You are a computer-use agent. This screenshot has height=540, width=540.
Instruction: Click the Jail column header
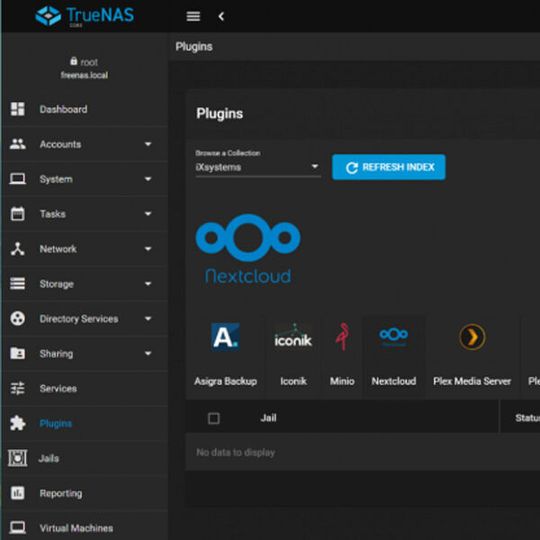coord(268,418)
